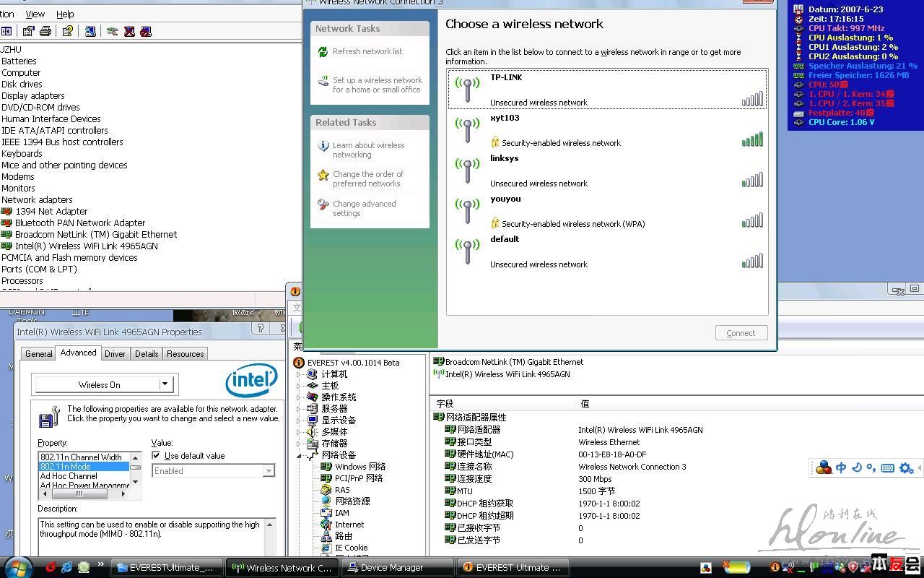Screen dimensions: 924x578
Task: Click the Connect button
Action: pyautogui.click(x=740, y=333)
